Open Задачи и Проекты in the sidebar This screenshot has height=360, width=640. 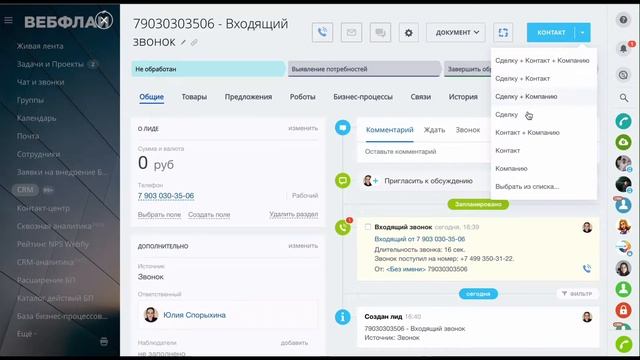50,64
